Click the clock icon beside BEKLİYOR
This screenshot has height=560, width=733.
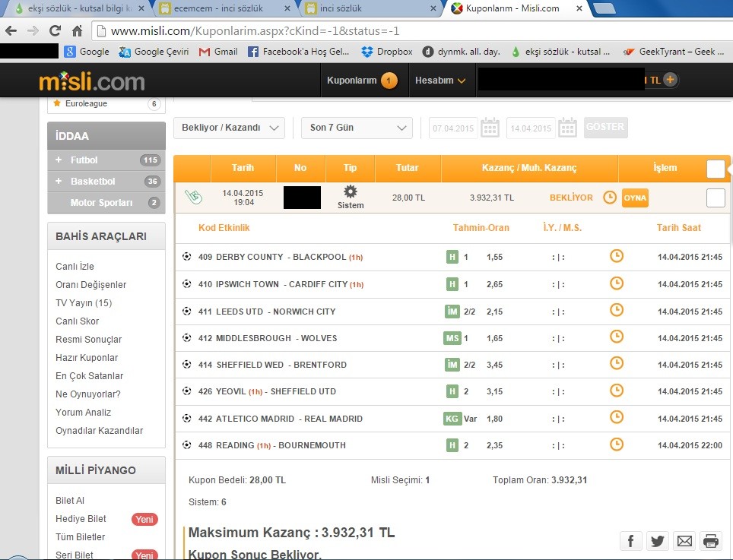pos(610,198)
